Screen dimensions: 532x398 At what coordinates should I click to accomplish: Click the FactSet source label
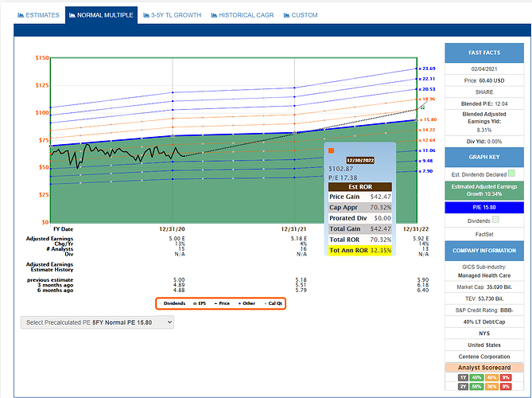484,234
